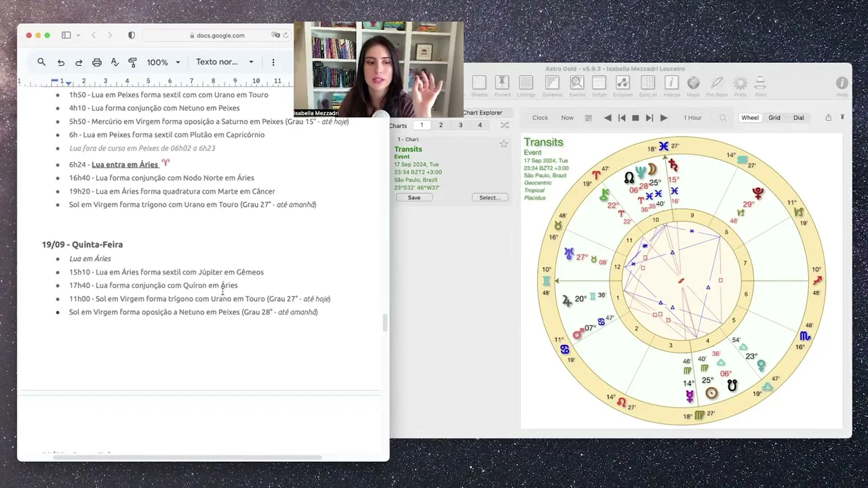Open the Eclipses tool icon
The height and width of the screenshot is (488, 868).
pos(623,83)
